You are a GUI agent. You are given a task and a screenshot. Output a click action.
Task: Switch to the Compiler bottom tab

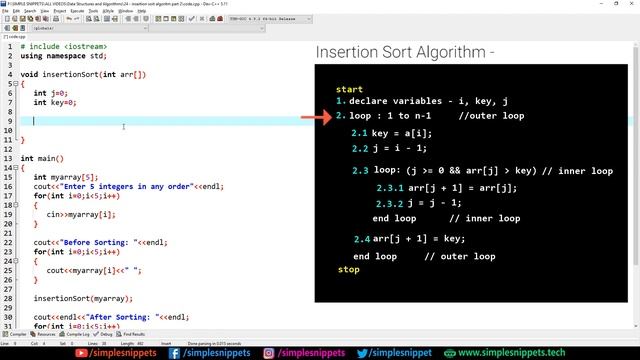click(x=15, y=334)
